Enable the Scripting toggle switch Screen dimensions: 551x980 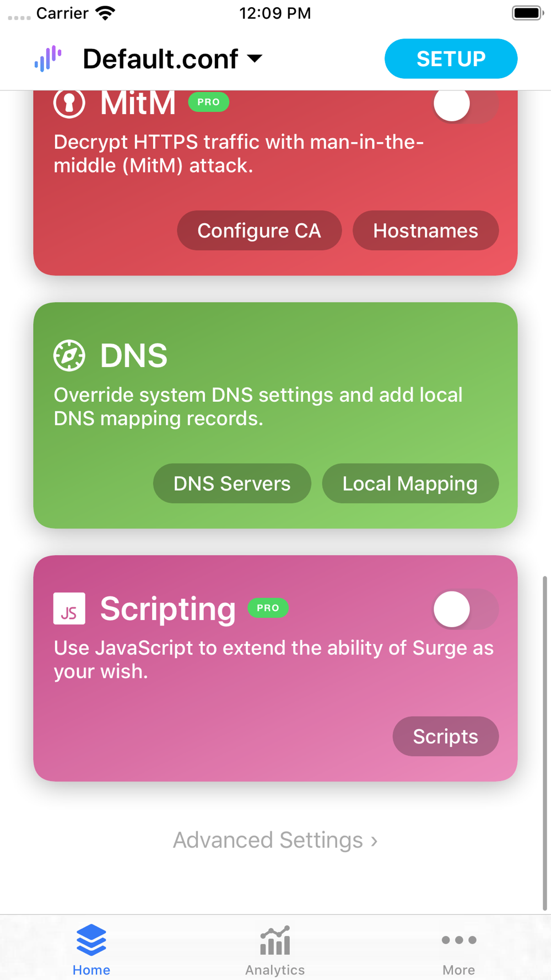[x=466, y=609]
